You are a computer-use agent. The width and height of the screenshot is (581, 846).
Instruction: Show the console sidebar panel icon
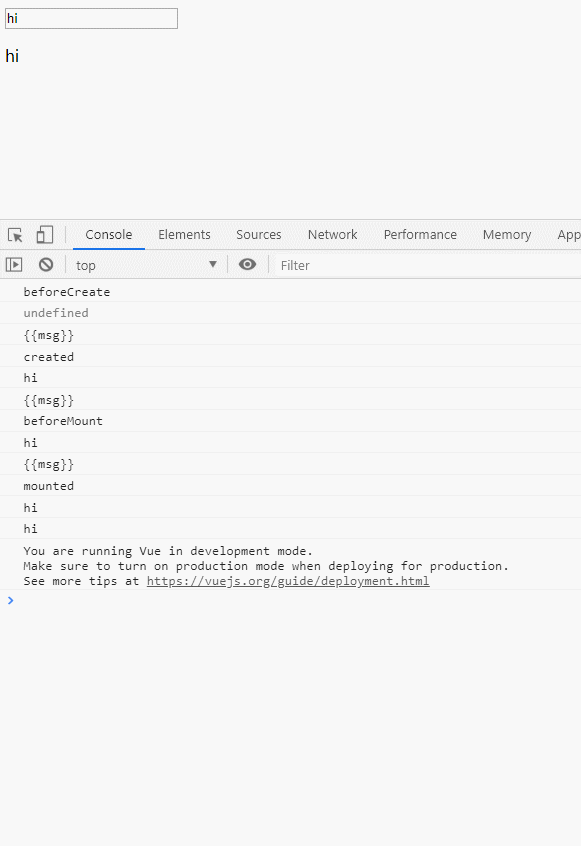click(14, 265)
